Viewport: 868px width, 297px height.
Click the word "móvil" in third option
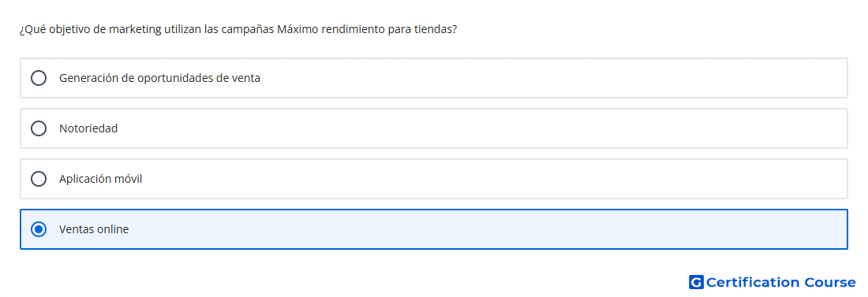(x=127, y=179)
